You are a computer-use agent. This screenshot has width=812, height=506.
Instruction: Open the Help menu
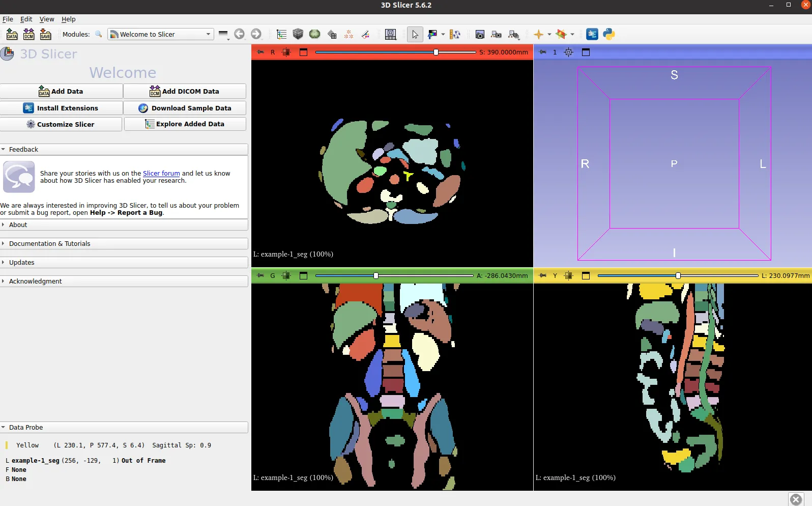tap(69, 19)
